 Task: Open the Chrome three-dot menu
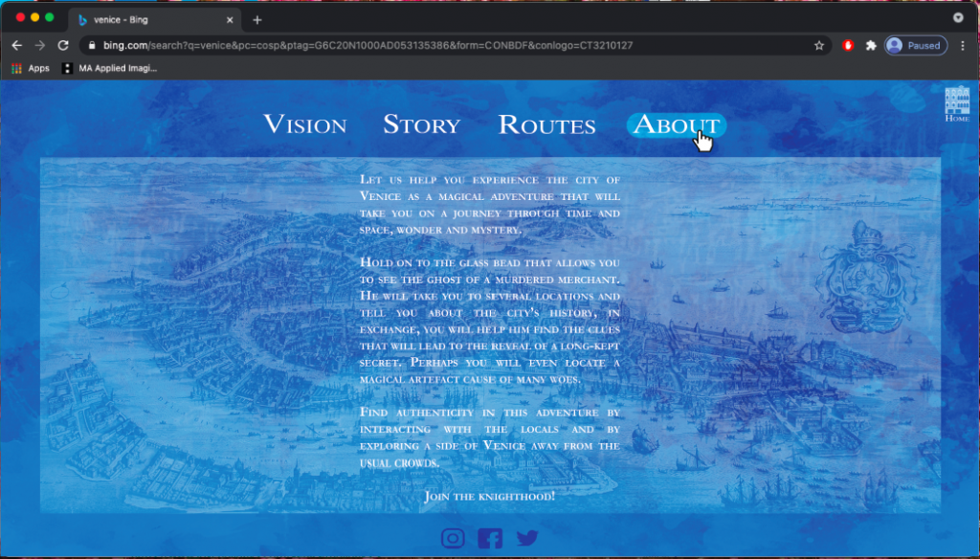click(x=963, y=45)
